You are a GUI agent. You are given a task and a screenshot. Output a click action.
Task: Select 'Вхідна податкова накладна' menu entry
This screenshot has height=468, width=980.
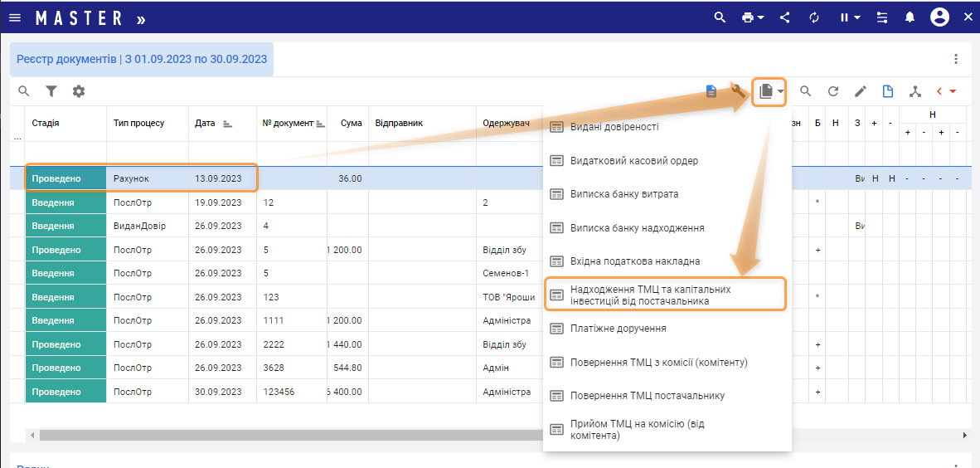635,261
